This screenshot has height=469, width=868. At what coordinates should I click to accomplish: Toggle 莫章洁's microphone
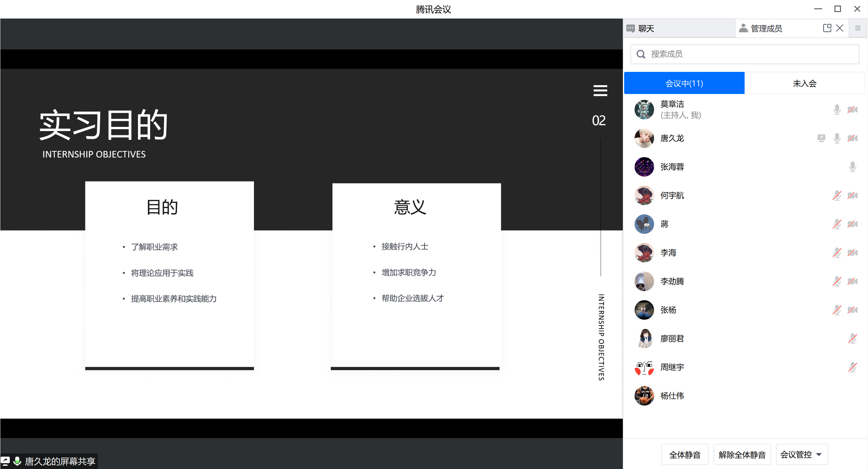point(837,109)
